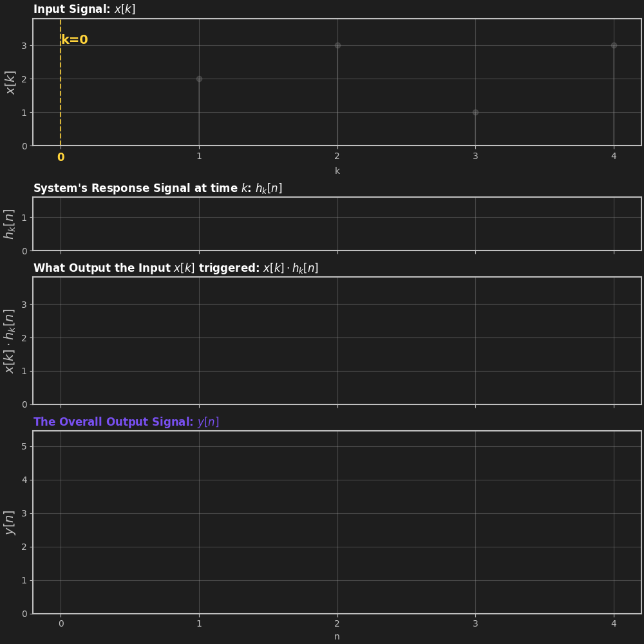
Task: Click the tick label 5 on the y[n] axis
Action: click(x=24, y=446)
